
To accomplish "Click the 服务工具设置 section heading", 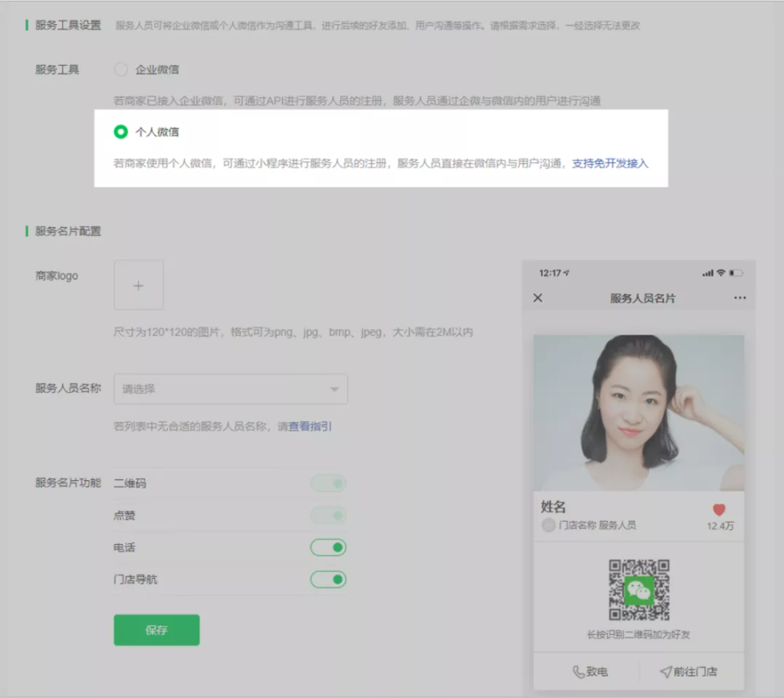I will point(68,25).
